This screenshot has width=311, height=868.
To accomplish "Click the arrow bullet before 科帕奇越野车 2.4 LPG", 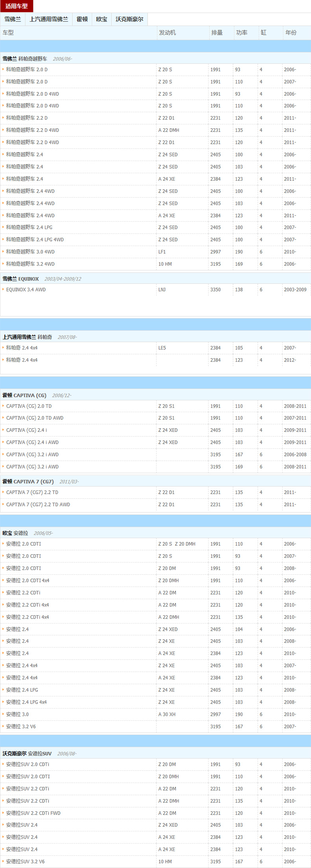I will click(x=3, y=227).
